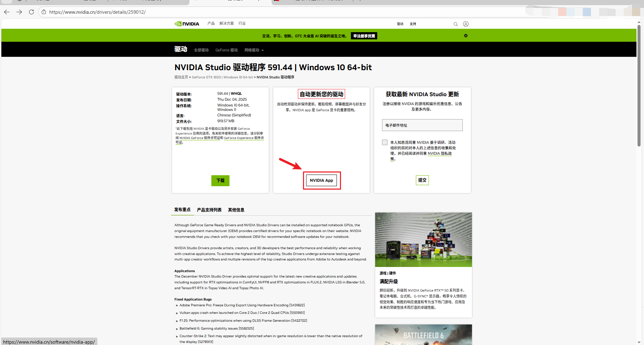
Task: Click the 早注册享优惠 banner button
Action: tap(364, 36)
